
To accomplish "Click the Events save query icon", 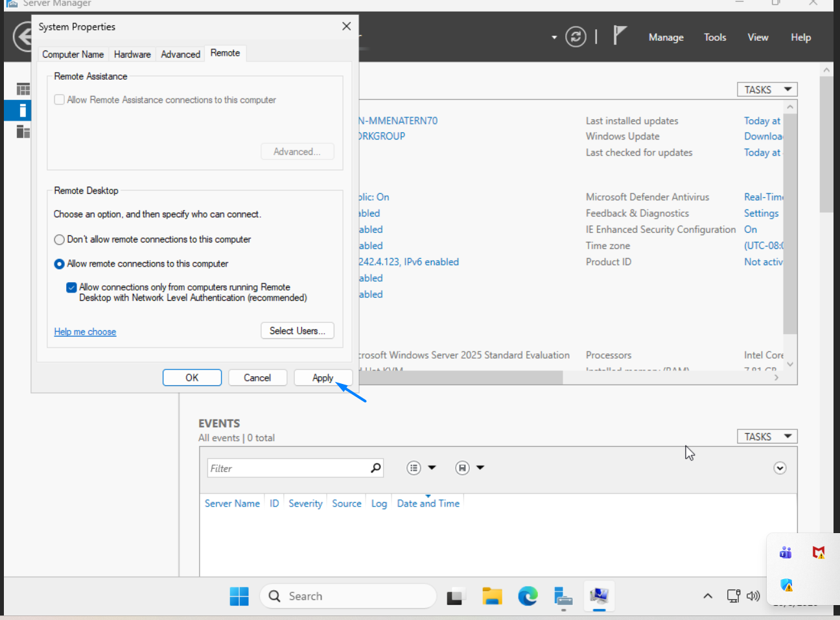I will [462, 468].
